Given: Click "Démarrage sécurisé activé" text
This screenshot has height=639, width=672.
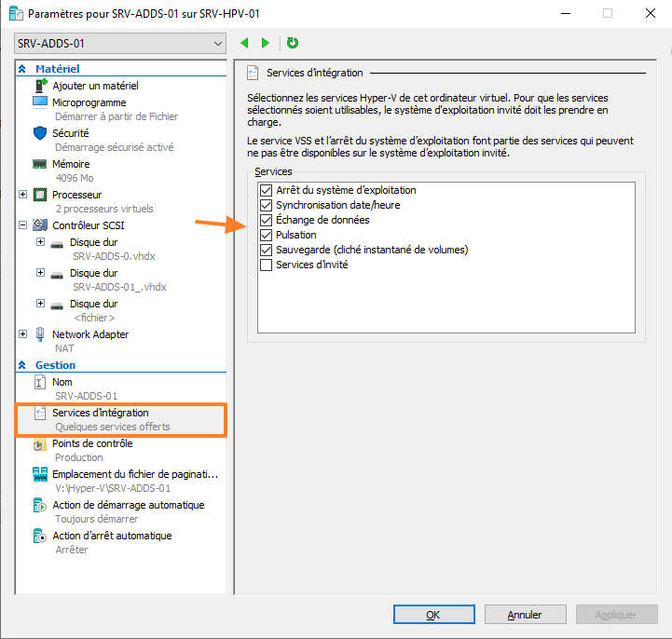Looking at the screenshot, I should [114, 147].
